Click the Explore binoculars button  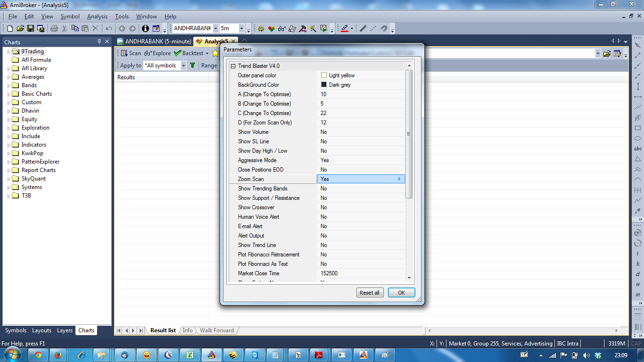tap(157, 53)
